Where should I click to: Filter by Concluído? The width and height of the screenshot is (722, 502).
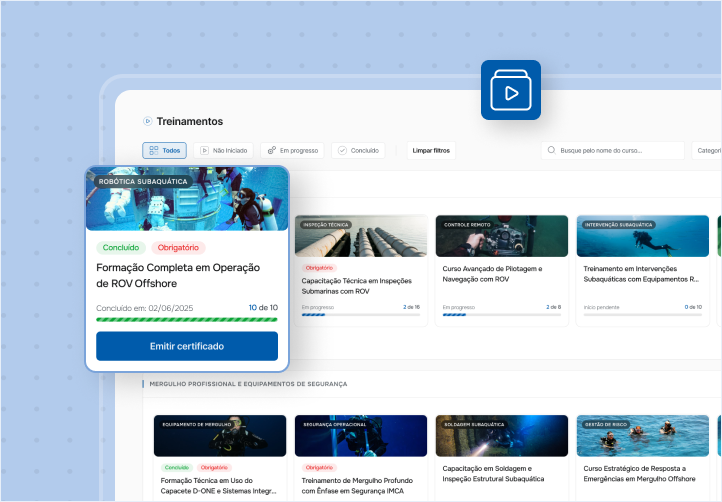(358, 151)
